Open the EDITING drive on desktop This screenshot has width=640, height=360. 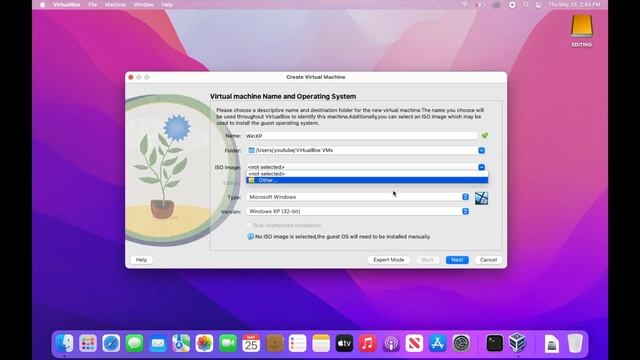point(582,31)
